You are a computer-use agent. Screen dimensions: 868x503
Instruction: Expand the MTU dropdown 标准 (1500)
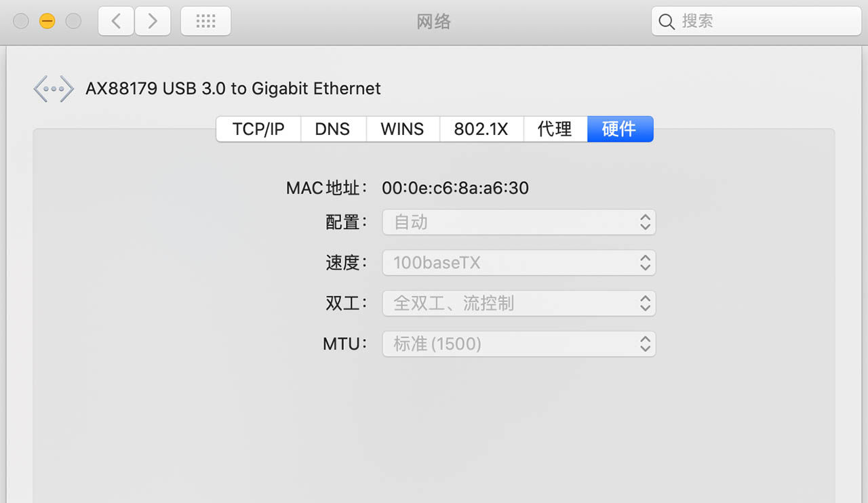[519, 344]
